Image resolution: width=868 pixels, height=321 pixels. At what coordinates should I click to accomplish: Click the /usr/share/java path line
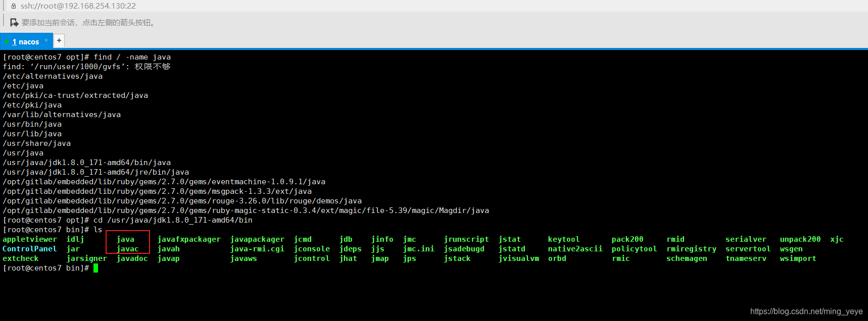pyautogui.click(x=37, y=143)
